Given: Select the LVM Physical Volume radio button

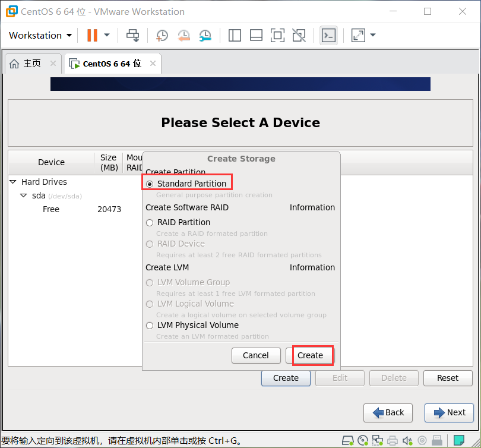Looking at the screenshot, I should 150,326.
